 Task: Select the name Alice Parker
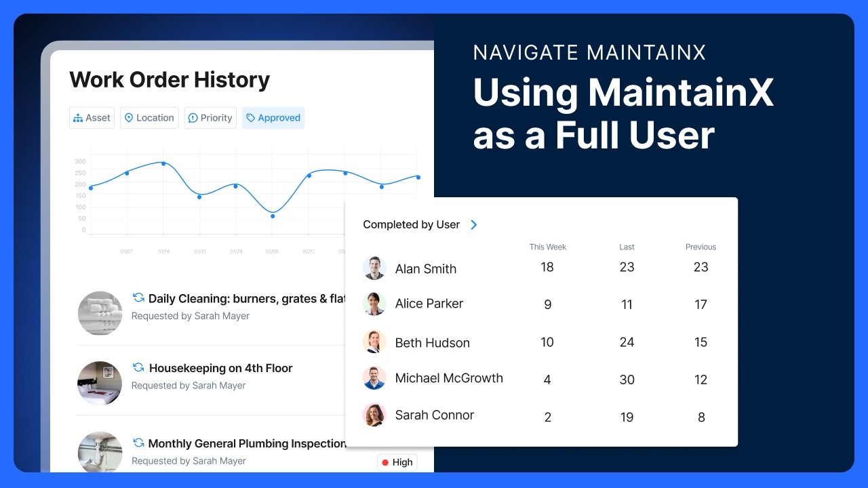coord(429,304)
